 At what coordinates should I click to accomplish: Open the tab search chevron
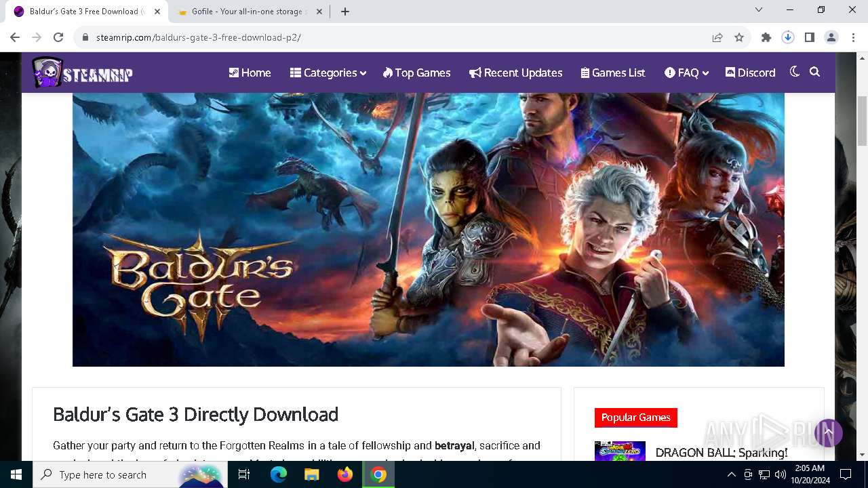(759, 10)
